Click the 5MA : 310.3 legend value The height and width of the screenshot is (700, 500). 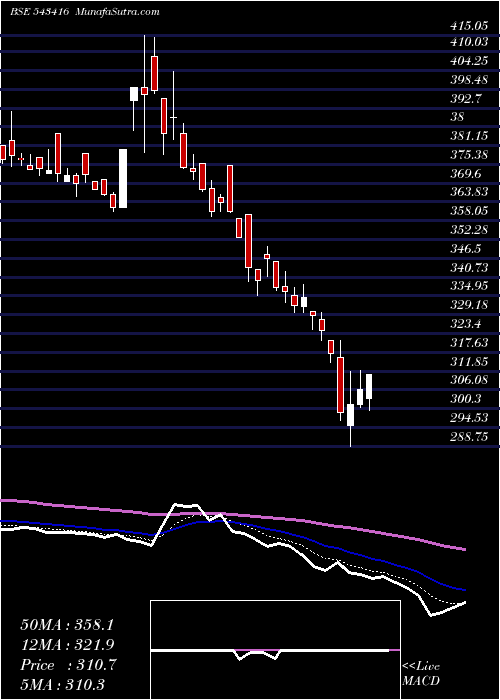pyautogui.click(x=62, y=684)
